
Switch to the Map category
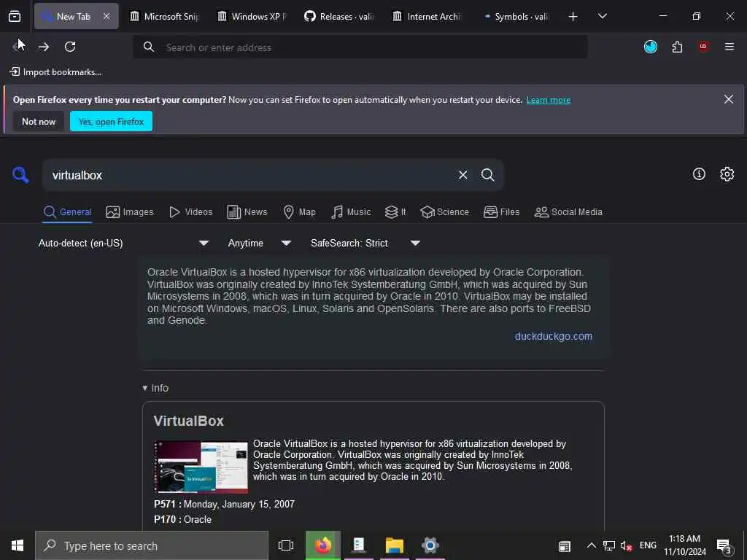[x=299, y=212]
